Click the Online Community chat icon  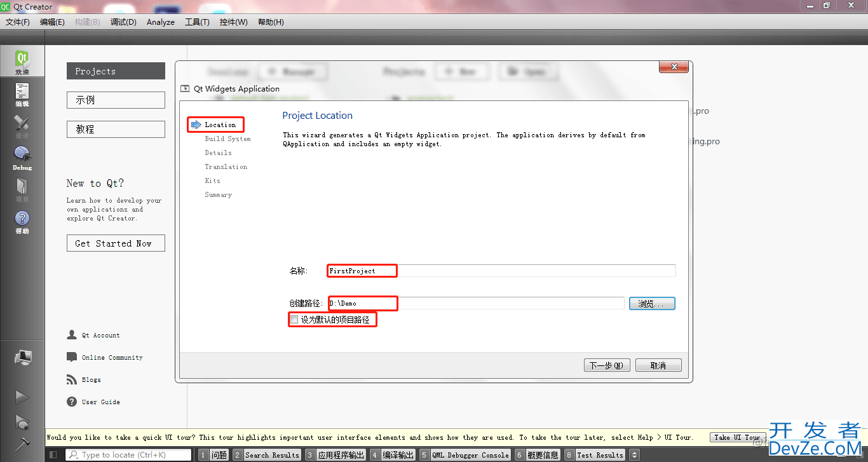point(72,357)
